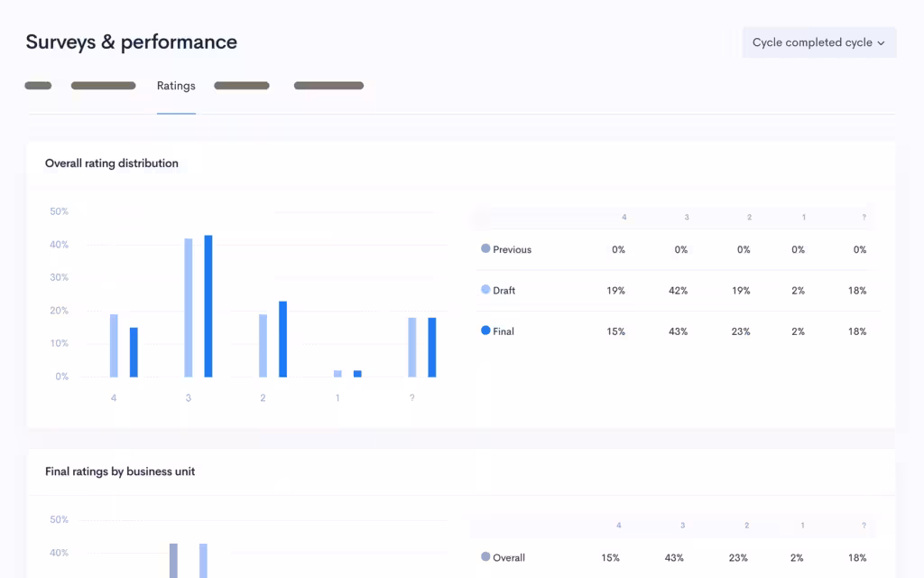924x578 pixels.
Task: Click the Surveys & performance heading
Action: [132, 42]
